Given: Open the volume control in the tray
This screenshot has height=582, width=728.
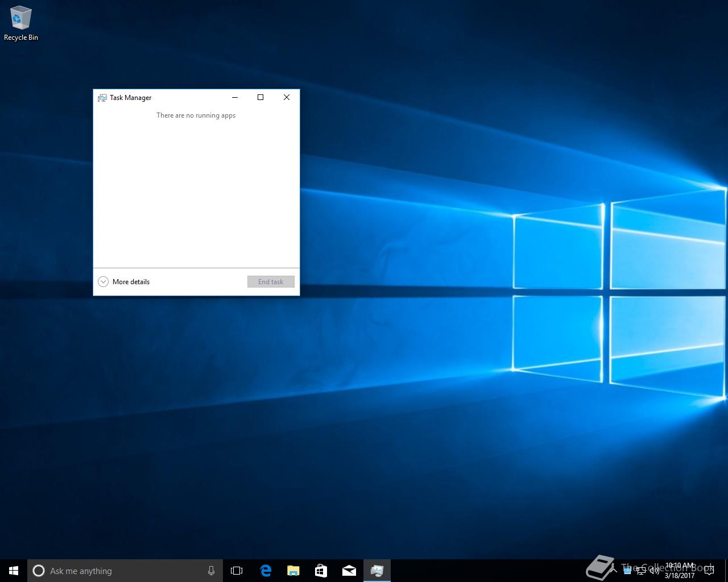Looking at the screenshot, I should [x=654, y=571].
